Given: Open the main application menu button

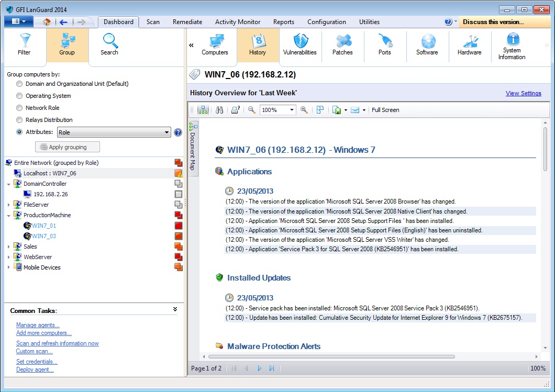Looking at the screenshot, I should point(19,21).
